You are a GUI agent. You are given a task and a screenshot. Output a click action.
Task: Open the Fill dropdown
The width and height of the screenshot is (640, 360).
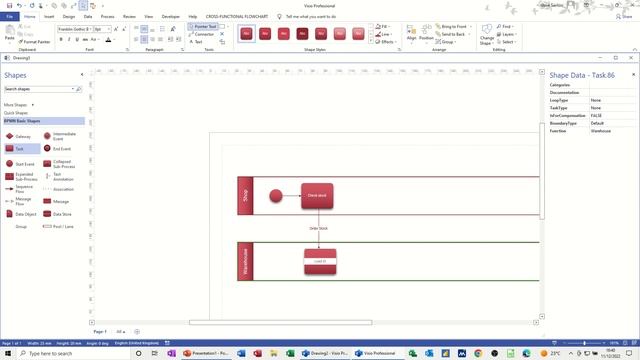pos(382,27)
